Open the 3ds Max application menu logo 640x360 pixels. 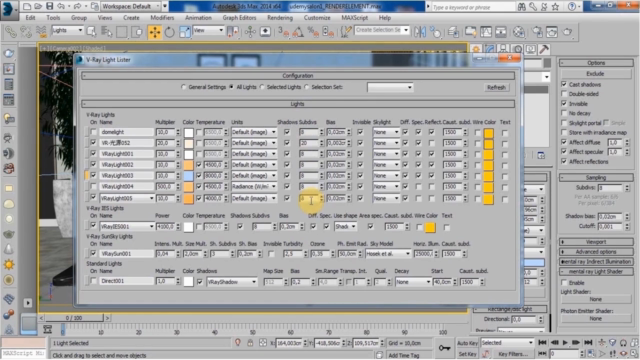click(9, 9)
